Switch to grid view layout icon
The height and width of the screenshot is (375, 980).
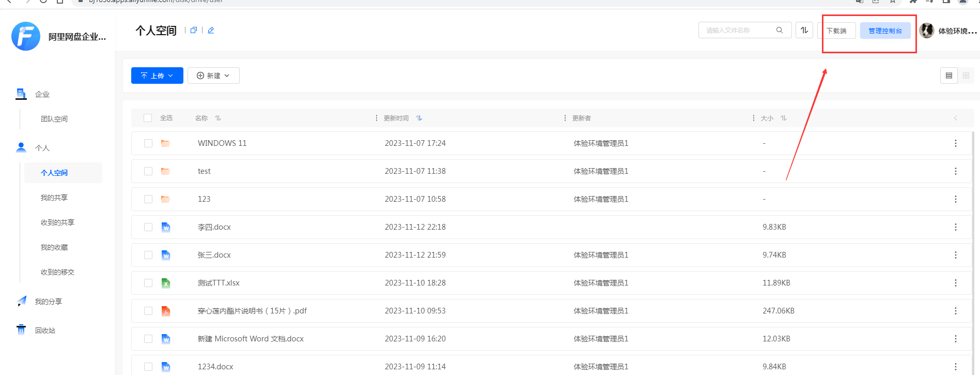[966, 76]
